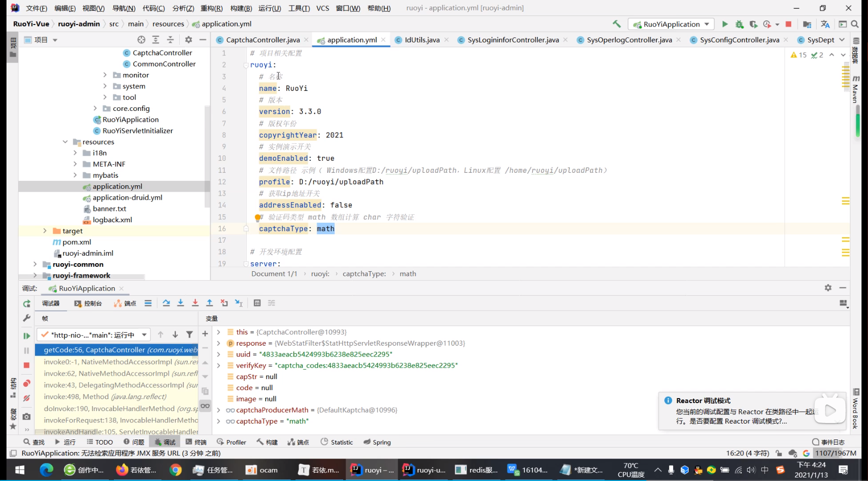The image size is (868, 481).
Task: Switch to SysOperlogController.java tab
Action: (629, 39)
